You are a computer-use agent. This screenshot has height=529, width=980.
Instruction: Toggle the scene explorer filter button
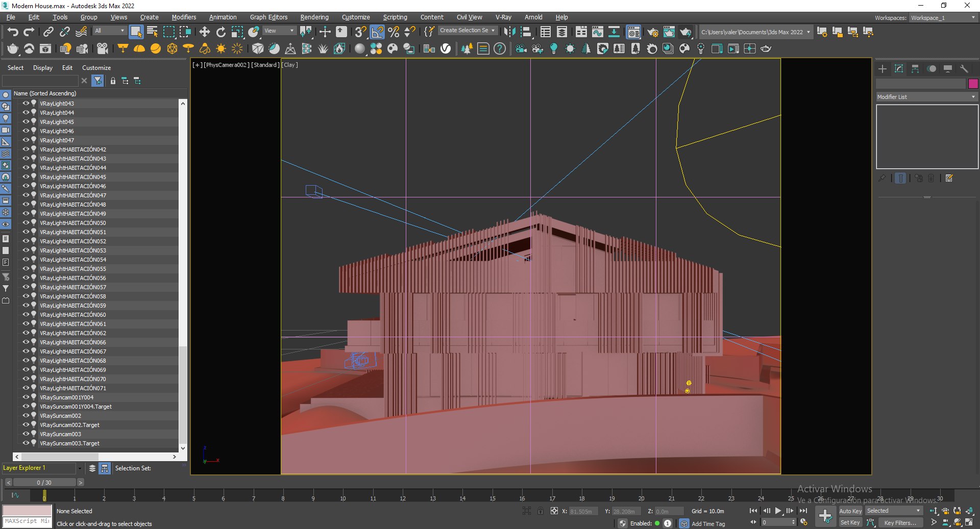pyautogui.click(x=97, y=81)
